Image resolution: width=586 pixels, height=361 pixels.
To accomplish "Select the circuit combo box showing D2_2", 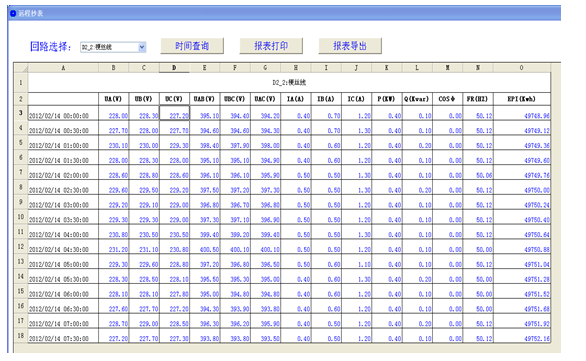I will click(x=113, y=47).
